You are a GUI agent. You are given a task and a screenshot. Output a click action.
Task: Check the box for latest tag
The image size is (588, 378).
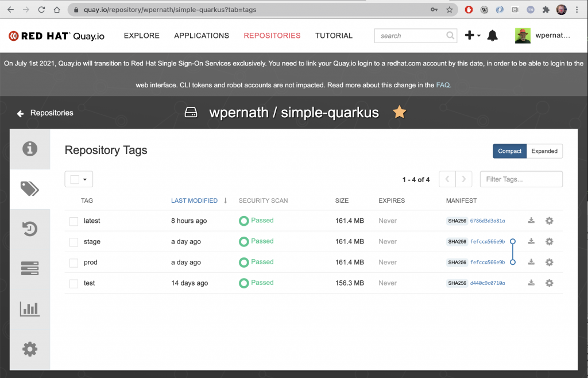[x=73, y=221]
